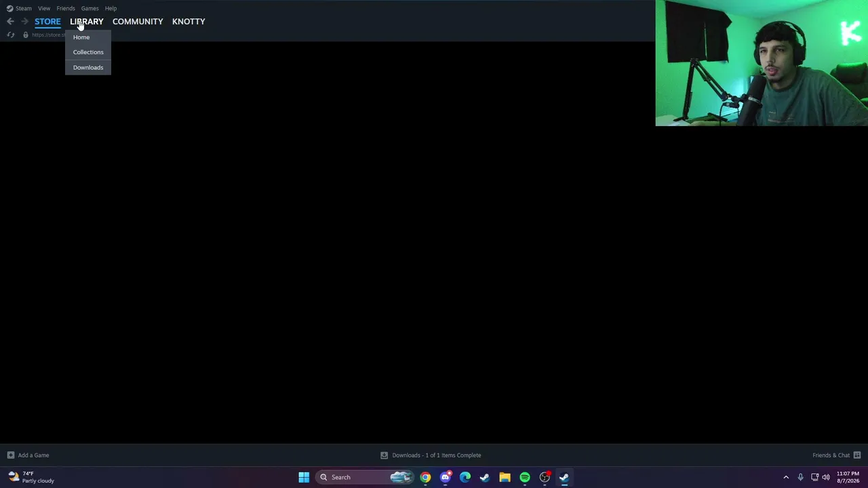Open the clock showing 11:07 PM
The image size is (868, 488).
pos(848,477)
